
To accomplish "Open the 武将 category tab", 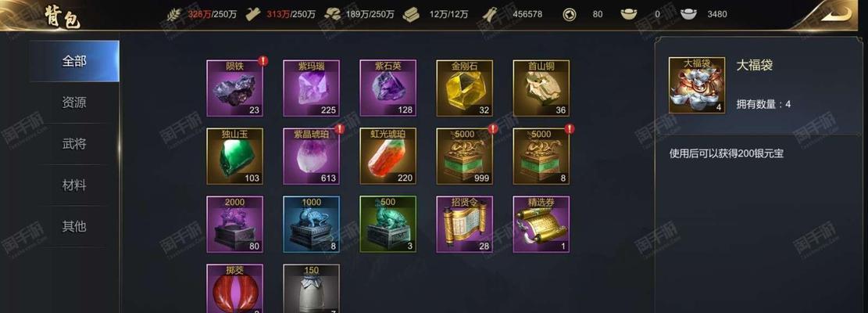I will (74, 144).
